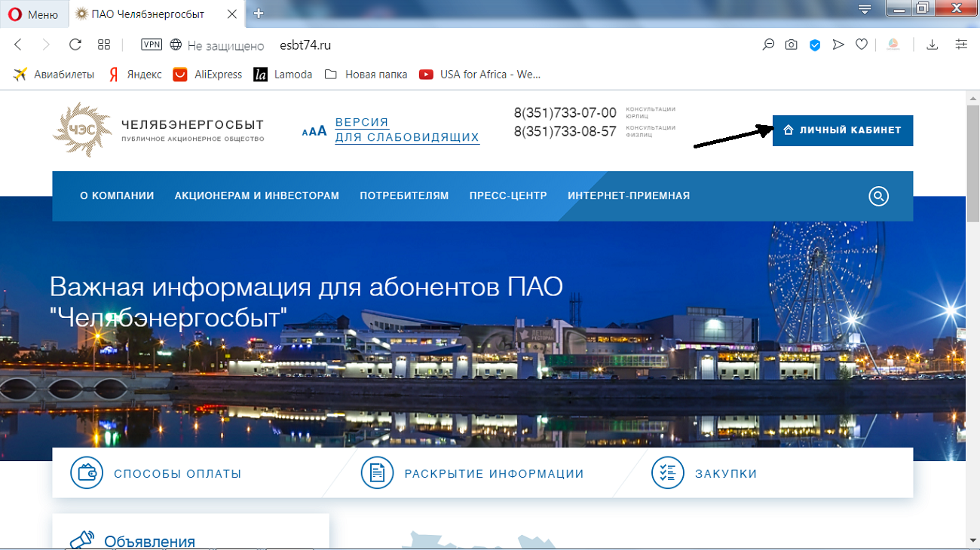Viewport: 980px width, 550px height.
Task: Save page with the bookmarks heart icon
Action: click(862, 44)
